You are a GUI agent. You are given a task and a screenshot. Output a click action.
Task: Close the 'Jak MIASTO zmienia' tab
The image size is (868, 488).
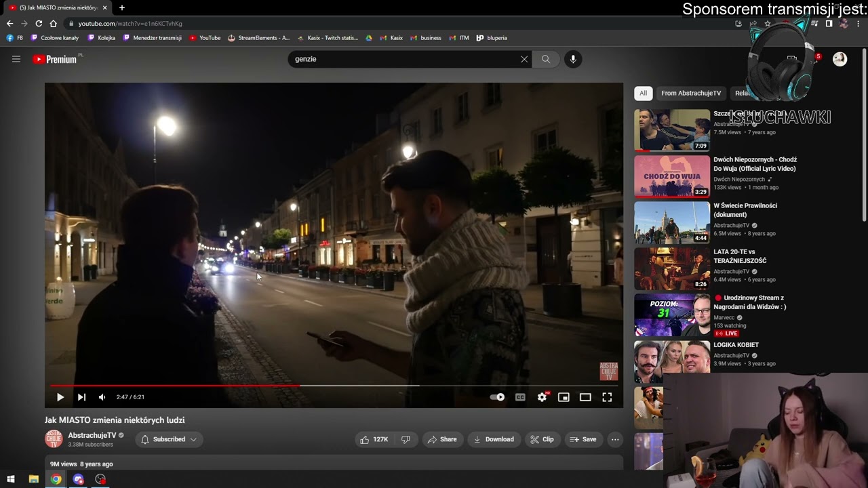104,7
